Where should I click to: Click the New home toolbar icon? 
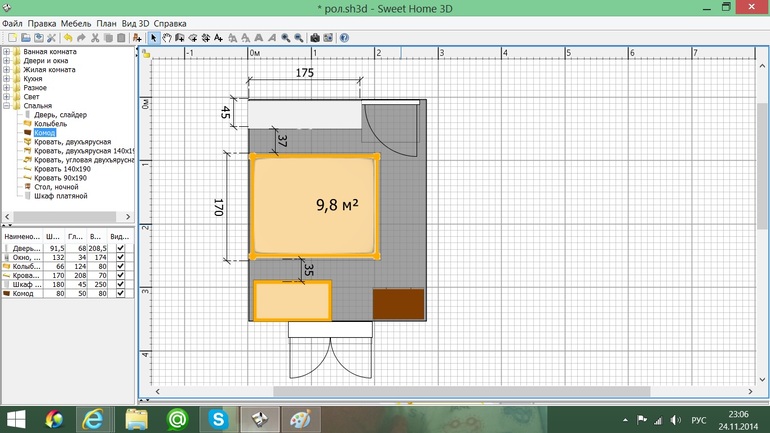(x=12, y=38)
